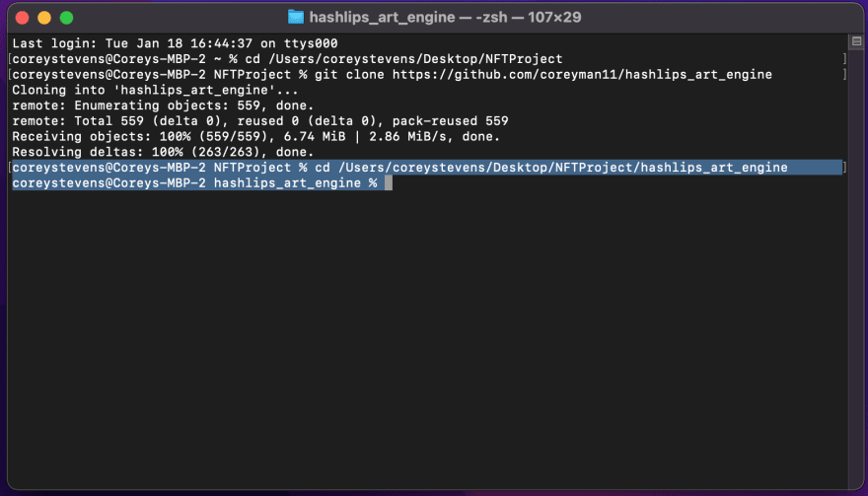
Task: Click the 'cd /Users/coreystevens/Desktop/NFTProject' command line
Action: tap(287, 59)
